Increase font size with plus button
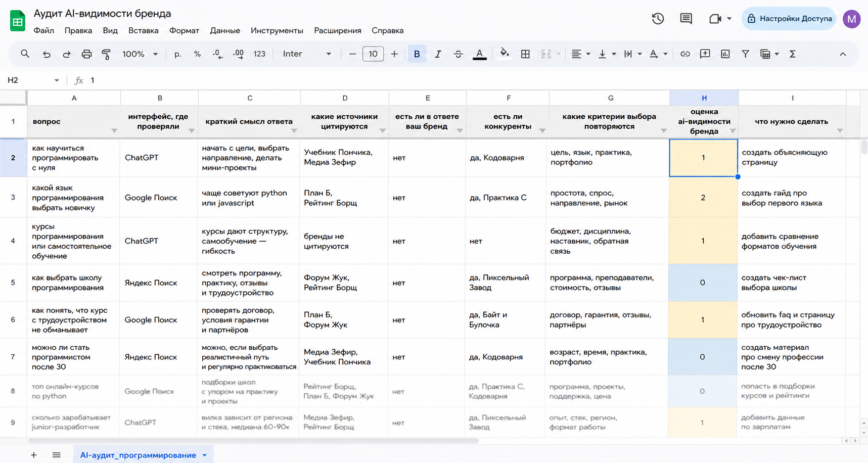Image resolution: width=868 pixels, height=463 pixels. (x=394, y=54)
